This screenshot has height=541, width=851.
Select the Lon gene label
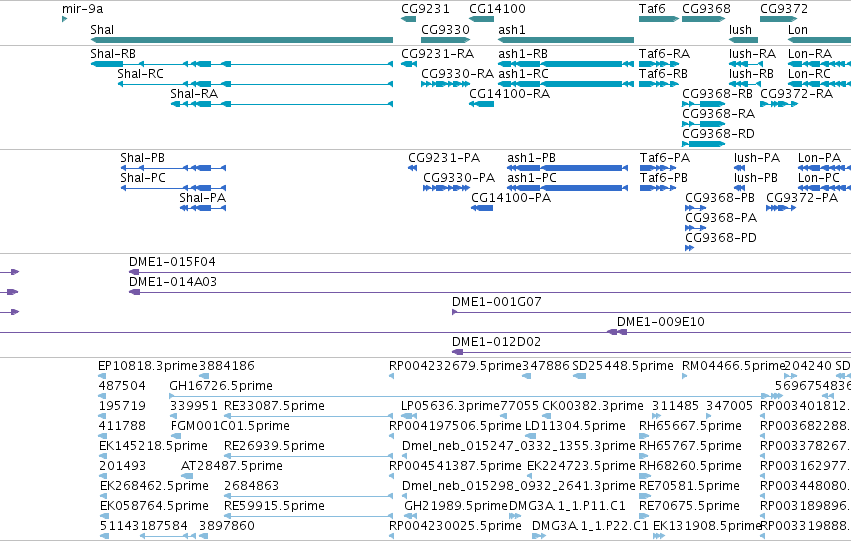pos(798,30)
